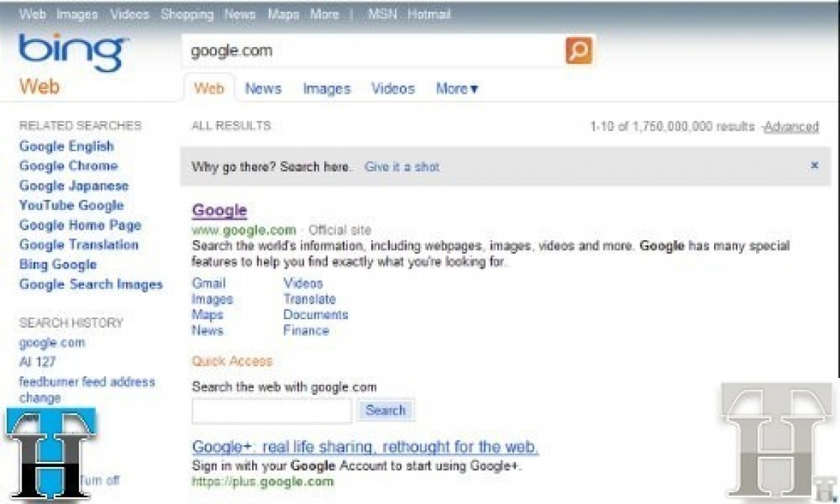Click the Quick Access Search button
This screenshot has width=840, height=504.
[385, 410]
